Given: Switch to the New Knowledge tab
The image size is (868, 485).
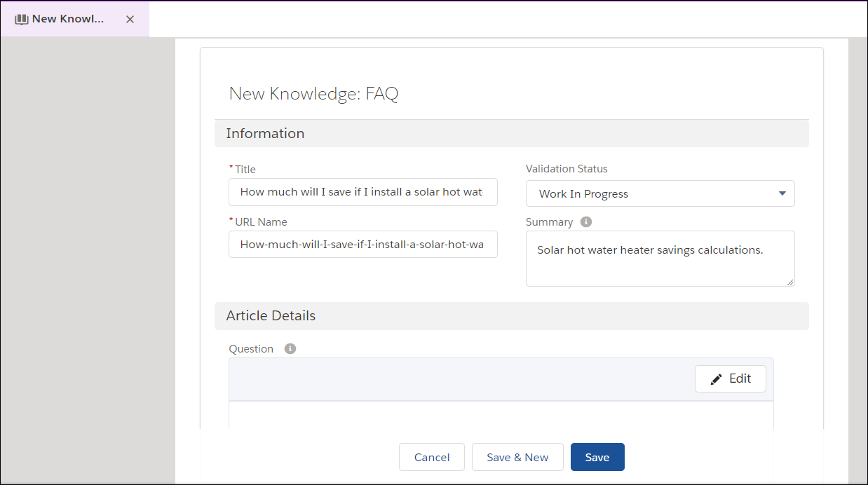Looking at the screenshot, I should (x=75, y=19).
